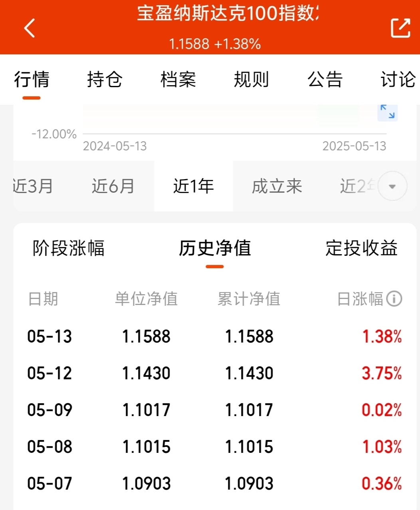Tap header value 1.1588 +1.38%
The width and height of the screenshot is (420, 510).
[x=215, y=44]
